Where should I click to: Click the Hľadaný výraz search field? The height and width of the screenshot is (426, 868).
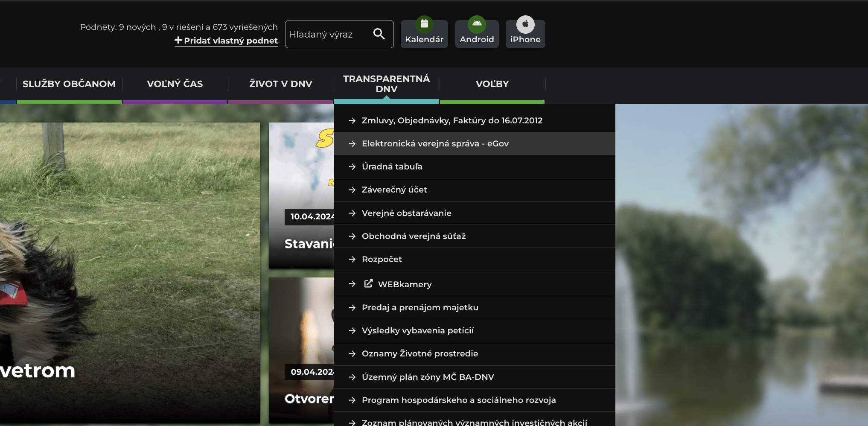pos(326,34)
